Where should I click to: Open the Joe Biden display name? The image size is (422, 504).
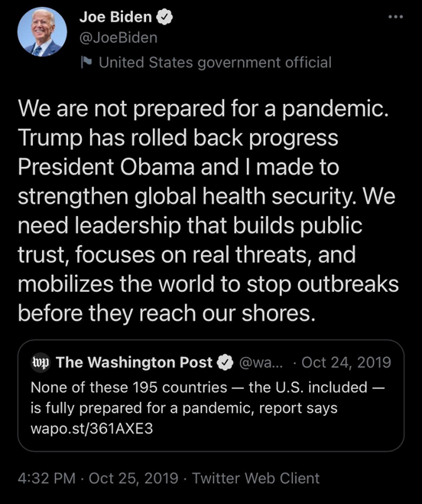[116, 17]
